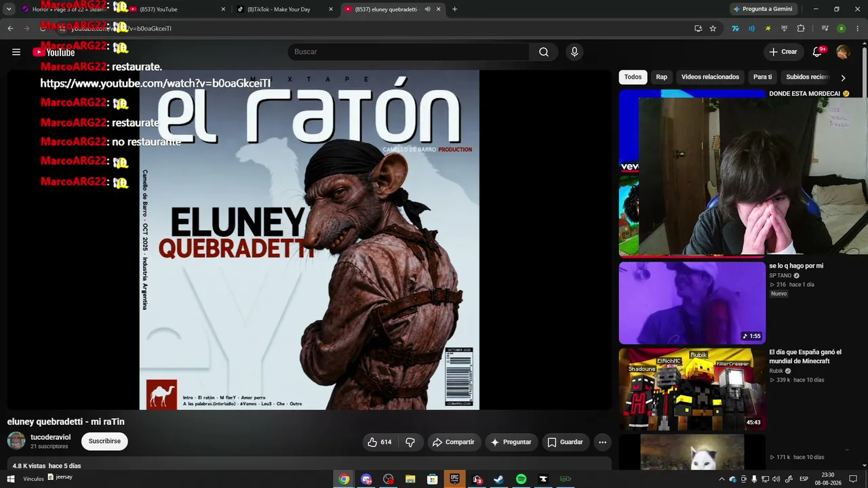This screenshot has height=488, width=868.
Task: Select the Subidos recientemente filter chip
Action: (x=807, y=77)
